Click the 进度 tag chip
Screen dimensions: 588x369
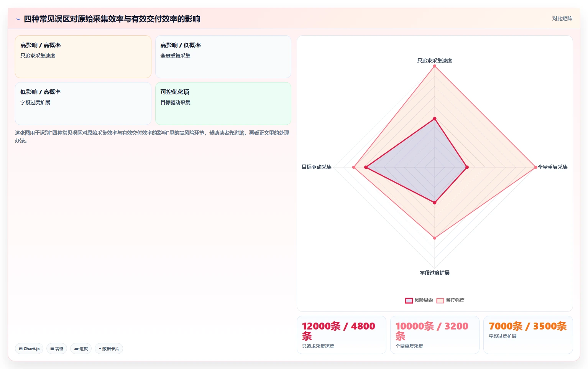pos(81,349)
